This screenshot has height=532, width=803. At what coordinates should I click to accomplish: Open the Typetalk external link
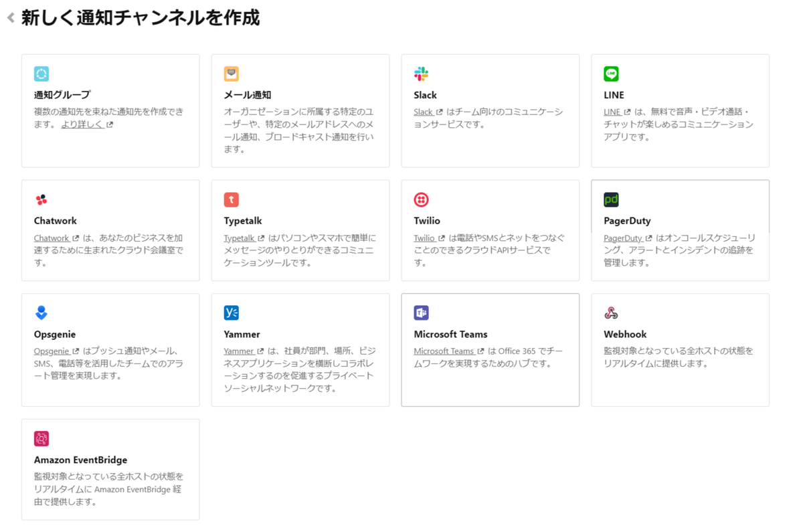click(x=244, y=238)
